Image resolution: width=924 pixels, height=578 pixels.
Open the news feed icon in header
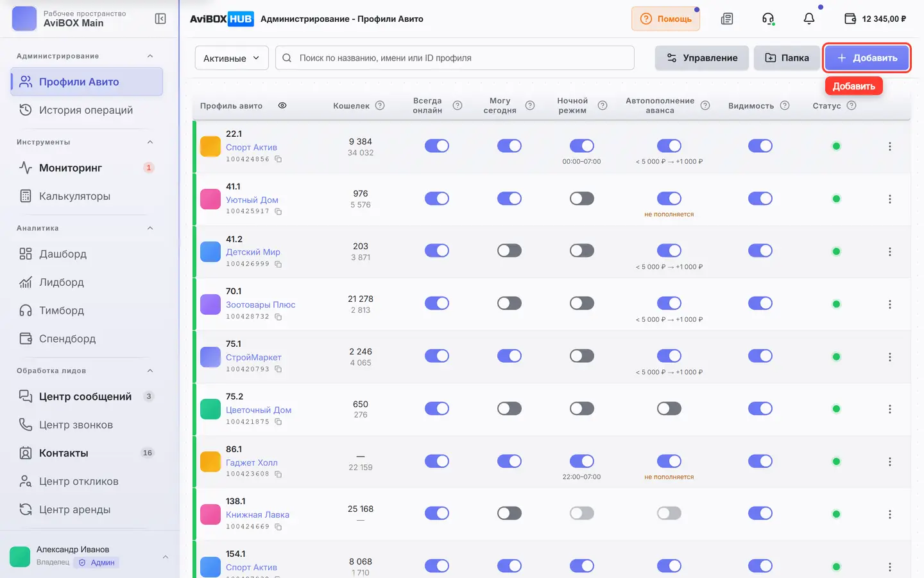coord(727,19)
